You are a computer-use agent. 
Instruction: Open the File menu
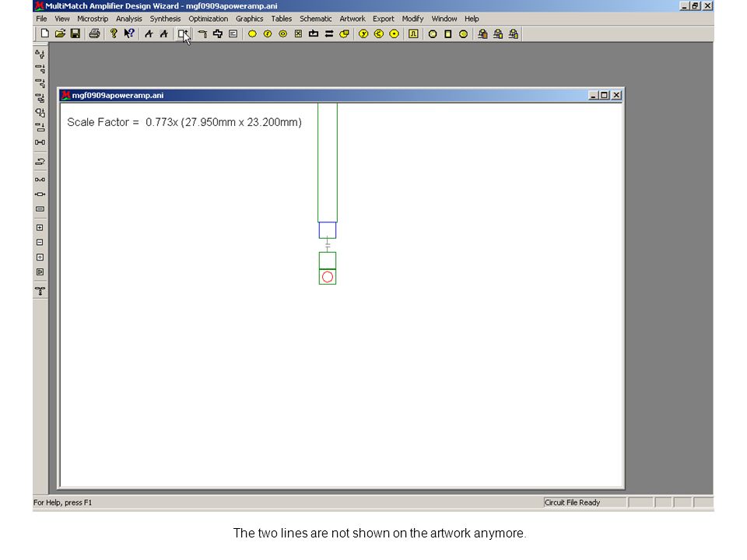pos(41,19)
